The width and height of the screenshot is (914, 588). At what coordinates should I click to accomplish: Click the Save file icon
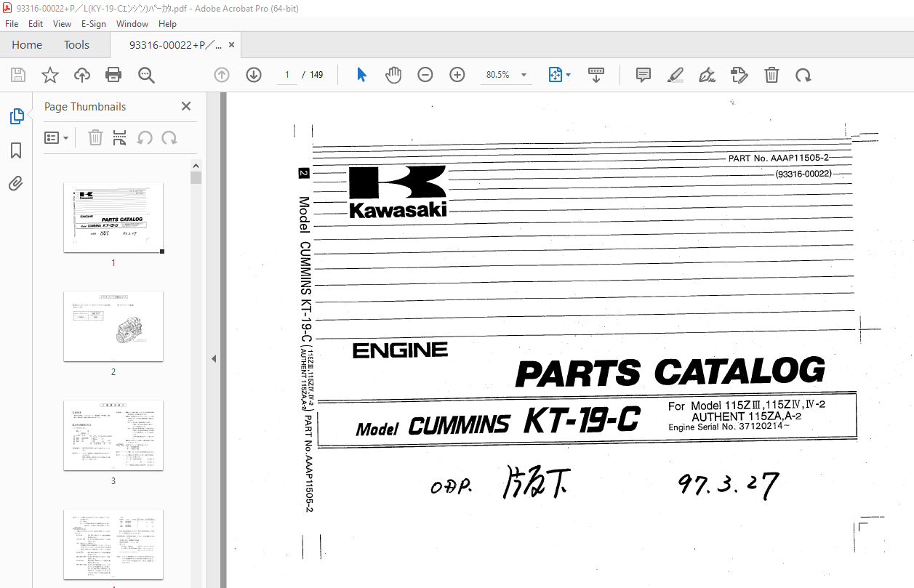click(x=18, y=75)
